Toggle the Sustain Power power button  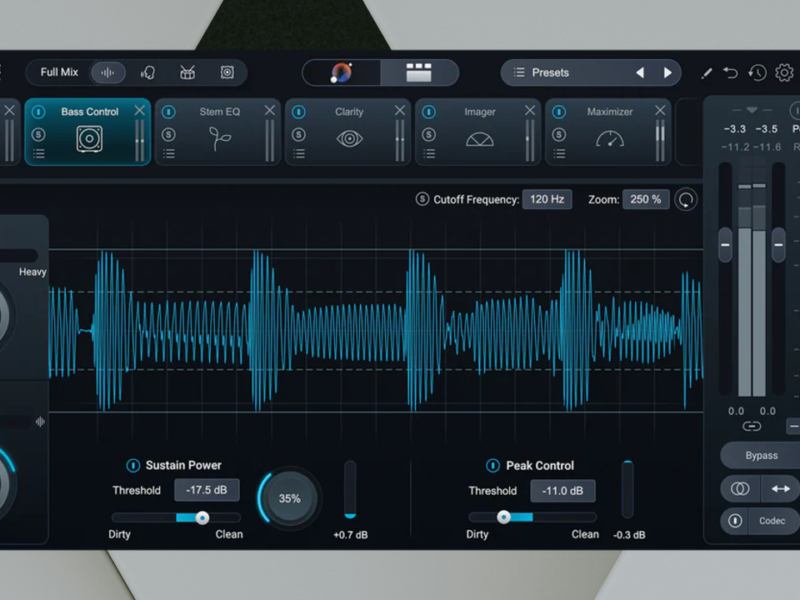[133, 465]
